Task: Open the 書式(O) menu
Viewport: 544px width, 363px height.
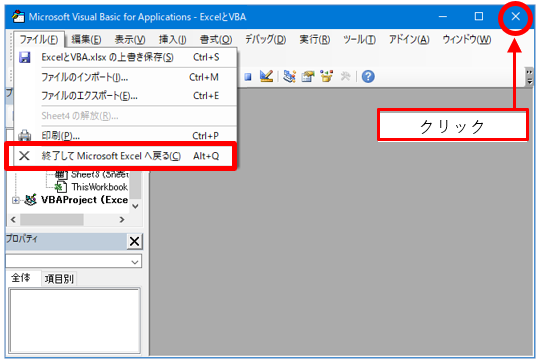Action: click(x=216, y=40)
